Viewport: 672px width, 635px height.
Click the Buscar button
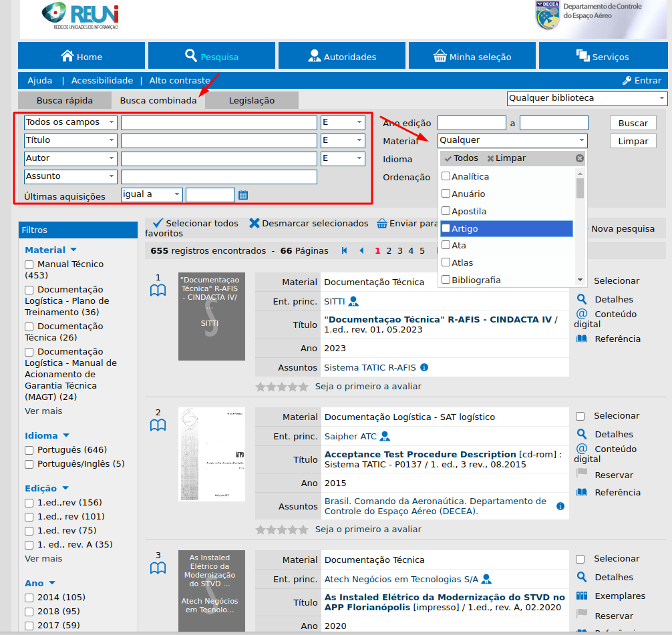point(633,123)
